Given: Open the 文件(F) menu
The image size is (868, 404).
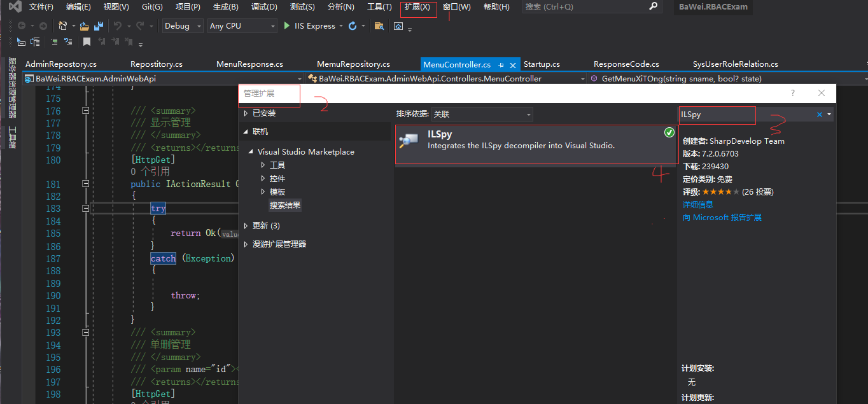Looking at the screenshot, I should point(41,7).
